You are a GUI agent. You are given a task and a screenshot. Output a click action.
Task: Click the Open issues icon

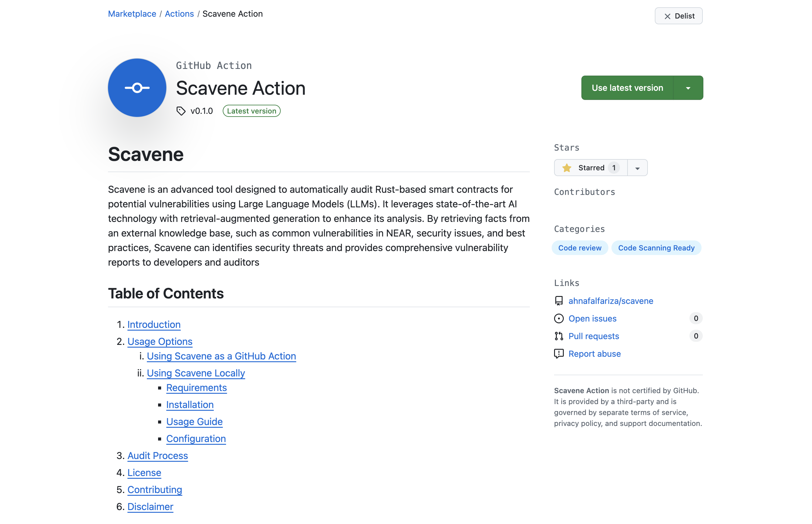coord(559,318)
